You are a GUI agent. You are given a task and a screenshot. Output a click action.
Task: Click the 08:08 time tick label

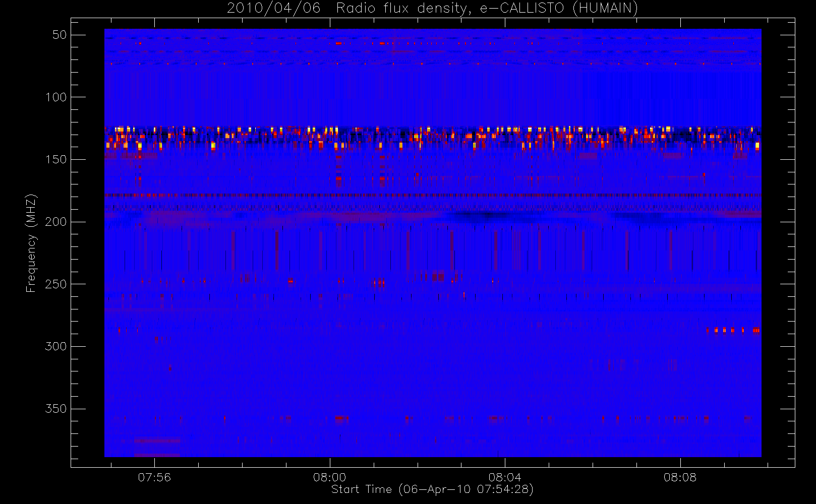(680, 477)
